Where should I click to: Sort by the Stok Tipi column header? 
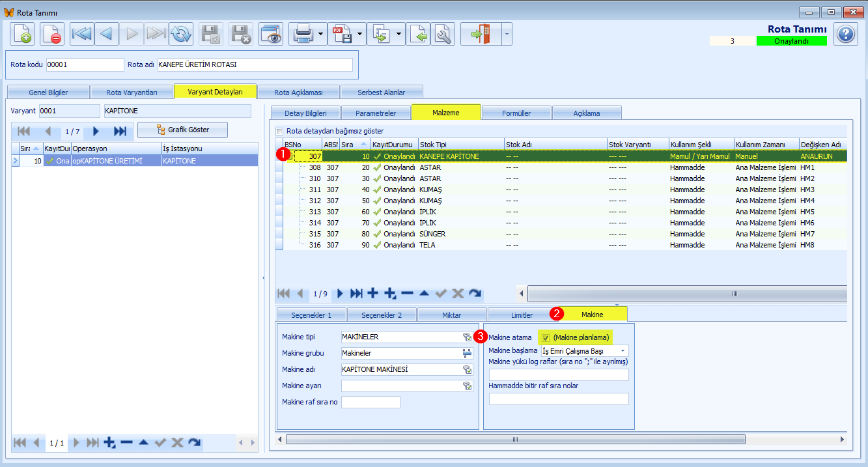(x=460, y=144)
